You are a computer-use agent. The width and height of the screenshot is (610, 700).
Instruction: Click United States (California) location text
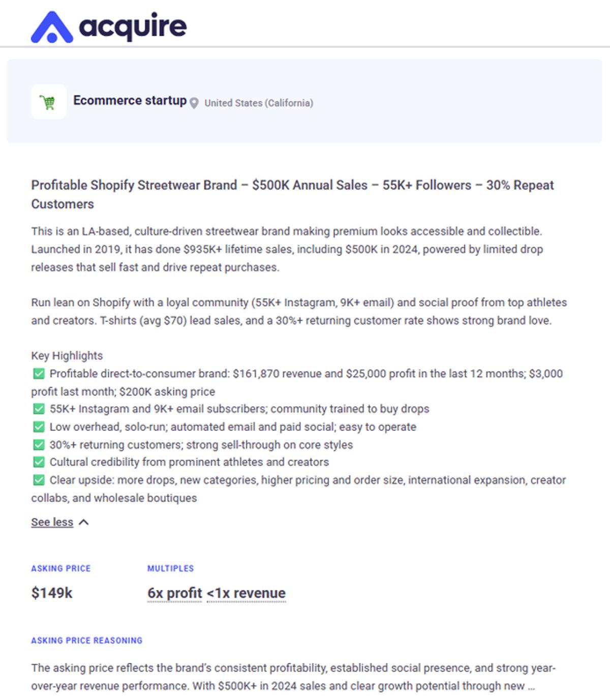[x=258, y=103]
